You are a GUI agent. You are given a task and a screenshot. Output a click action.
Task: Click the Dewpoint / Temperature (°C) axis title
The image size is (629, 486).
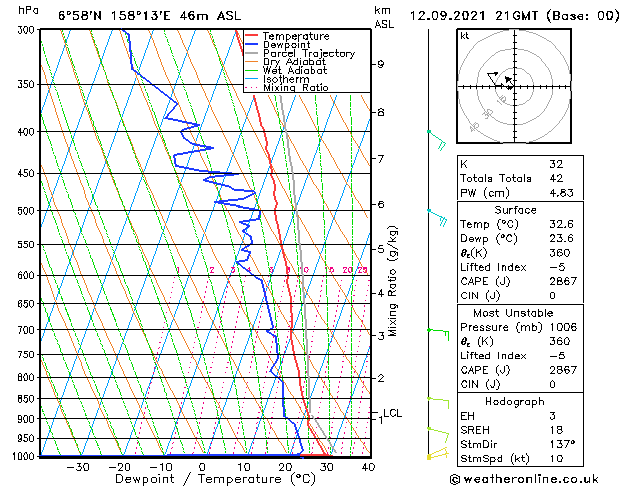click(x=215, y=479)
